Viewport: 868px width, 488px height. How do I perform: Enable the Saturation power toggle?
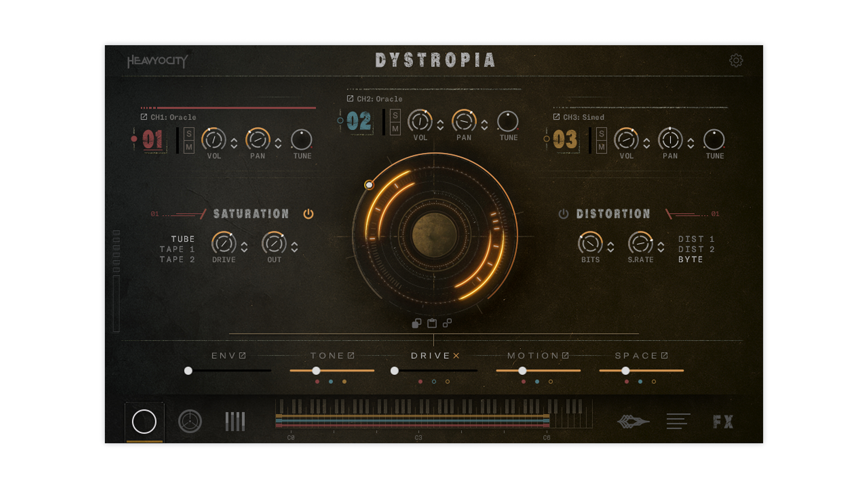[x=309, y=214]
